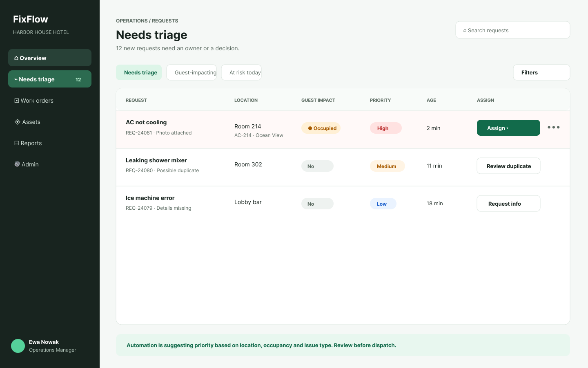Click the REQ-24079 Details missing subtext

(x=158, y=208)
